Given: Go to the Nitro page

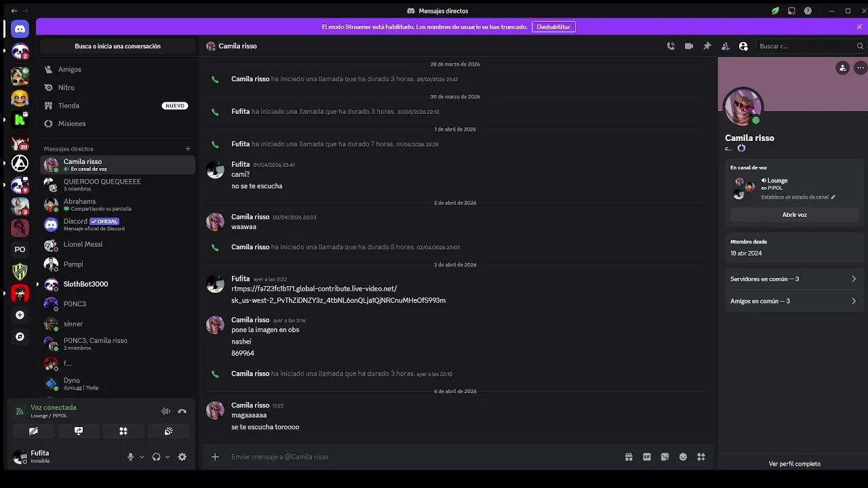Looking at the screenshot, I should (66, 87).
